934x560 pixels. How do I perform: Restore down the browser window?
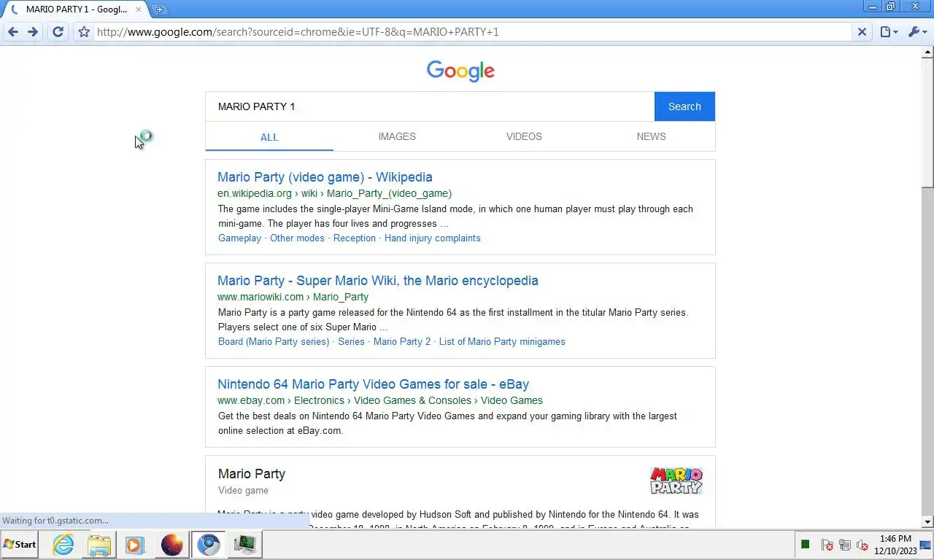890,7
